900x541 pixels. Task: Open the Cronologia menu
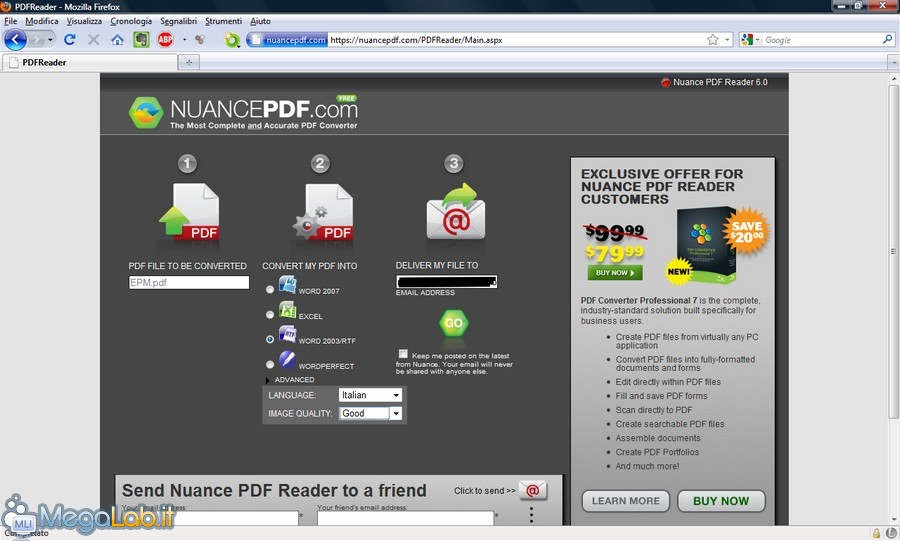131,21
